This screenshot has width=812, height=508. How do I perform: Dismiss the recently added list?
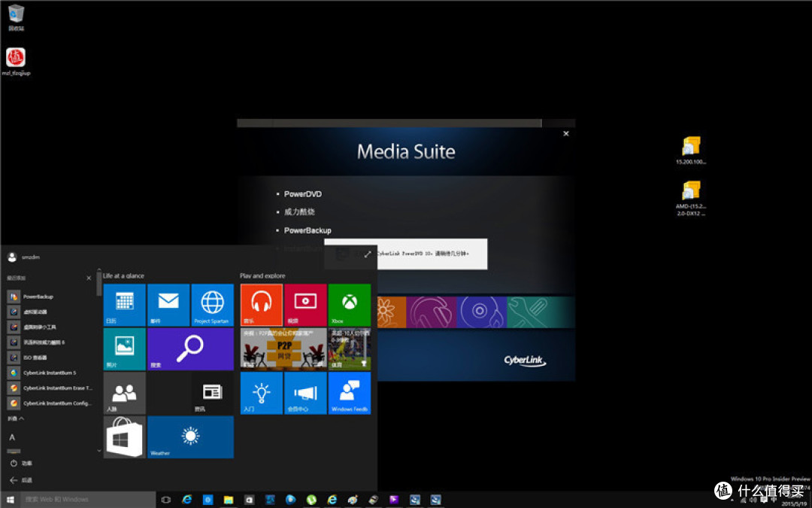pyautogui.click(x=89, y=278)
